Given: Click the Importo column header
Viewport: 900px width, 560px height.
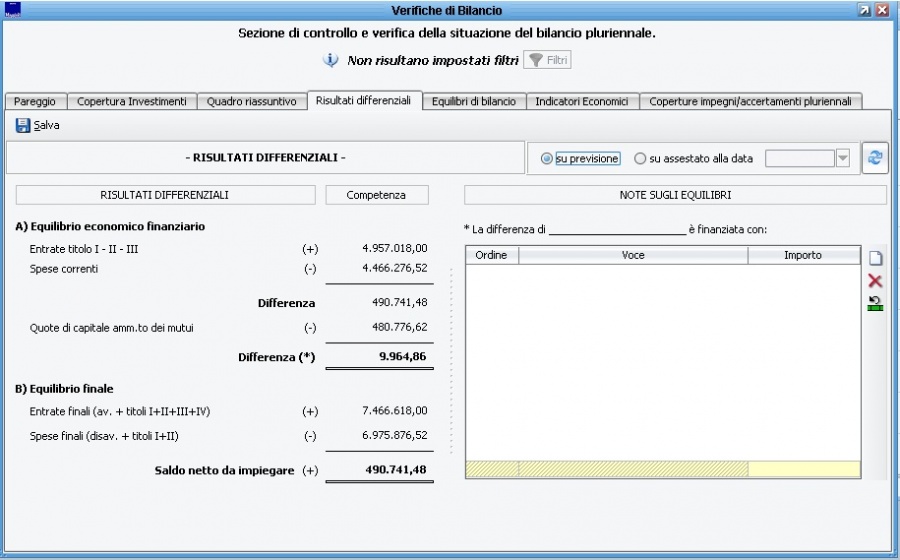Looking at the screenshot, I should [804, 255].
